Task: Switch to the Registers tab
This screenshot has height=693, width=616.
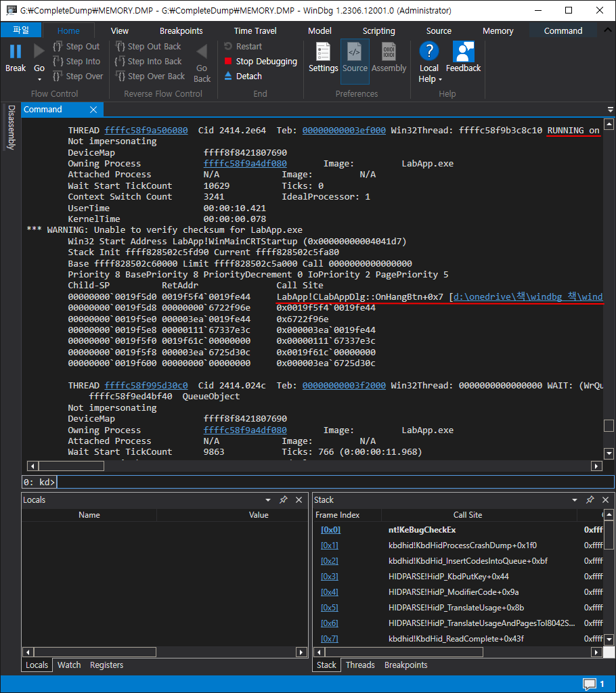Action: [106, 665]
